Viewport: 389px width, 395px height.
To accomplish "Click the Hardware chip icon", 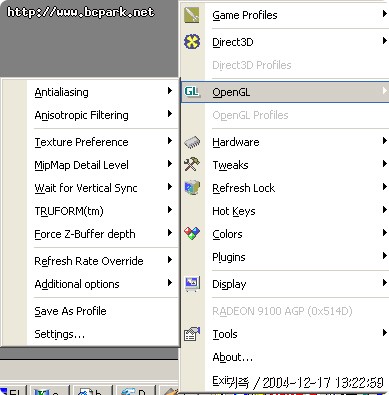I will click(192, 142).
